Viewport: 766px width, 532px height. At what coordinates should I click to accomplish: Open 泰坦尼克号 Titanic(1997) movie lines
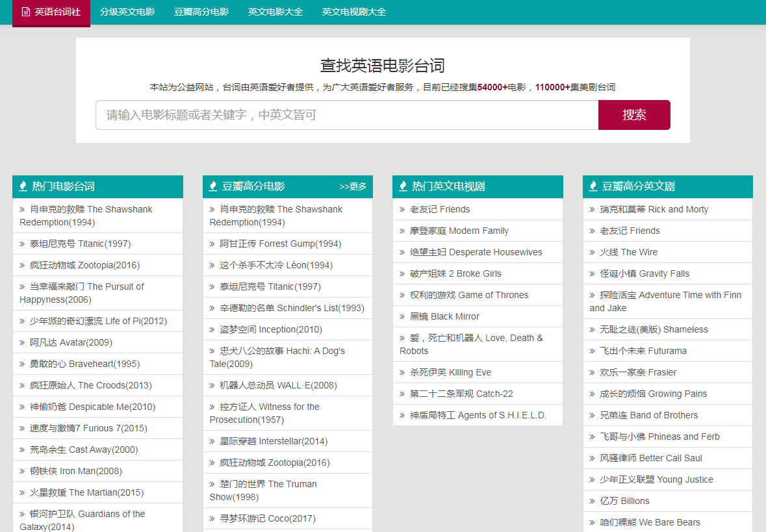(x=73, y=243)
